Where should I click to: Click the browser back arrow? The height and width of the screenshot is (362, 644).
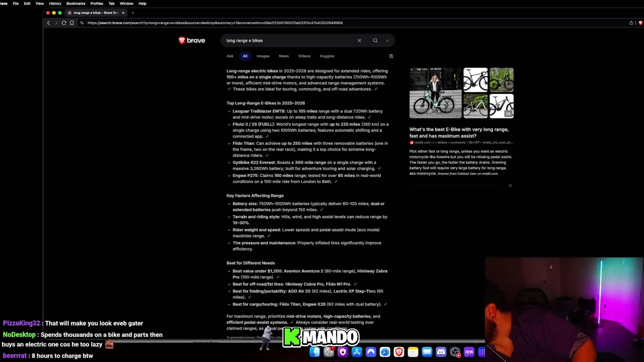(x=48, y=23)
